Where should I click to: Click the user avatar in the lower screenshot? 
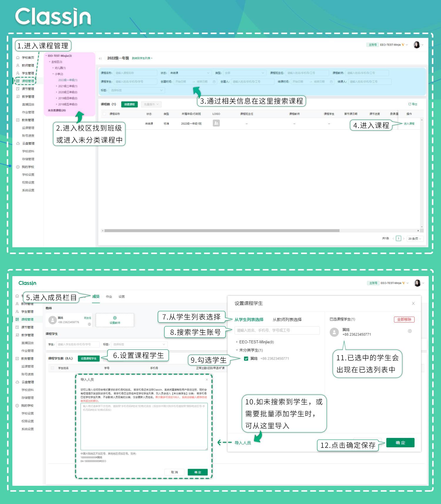coord(417,283)
